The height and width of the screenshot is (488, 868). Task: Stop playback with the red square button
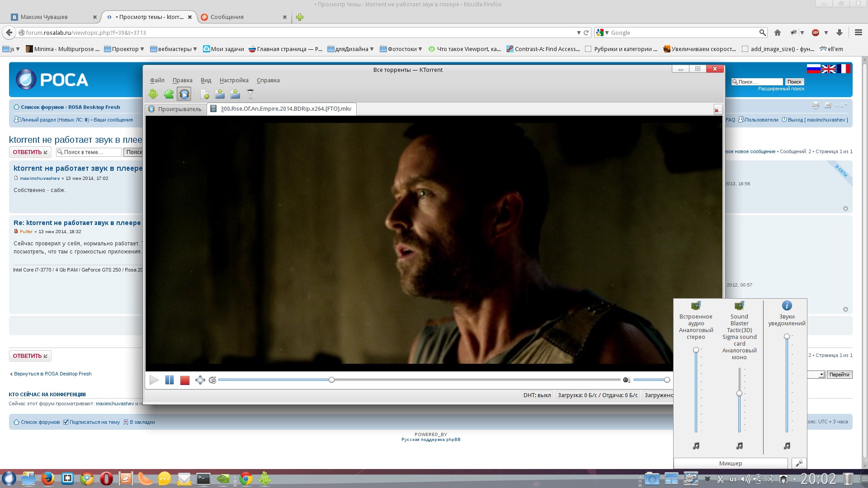pyautogui.click(x=184, y=380)
